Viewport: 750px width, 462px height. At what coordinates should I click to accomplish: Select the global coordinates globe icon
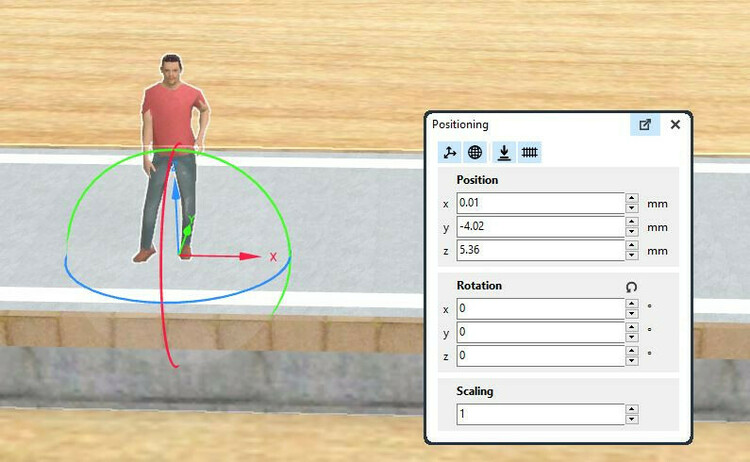[x=474, y=153]
